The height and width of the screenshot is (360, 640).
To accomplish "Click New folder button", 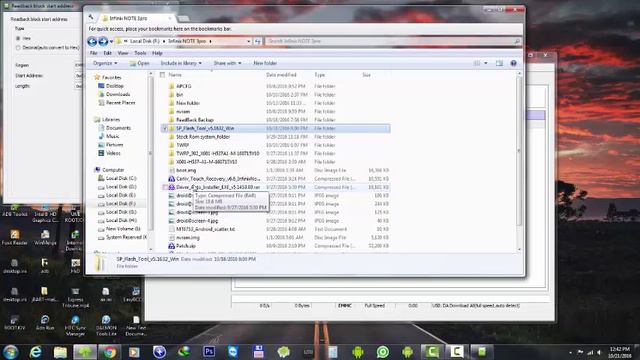I will (265, 63).
